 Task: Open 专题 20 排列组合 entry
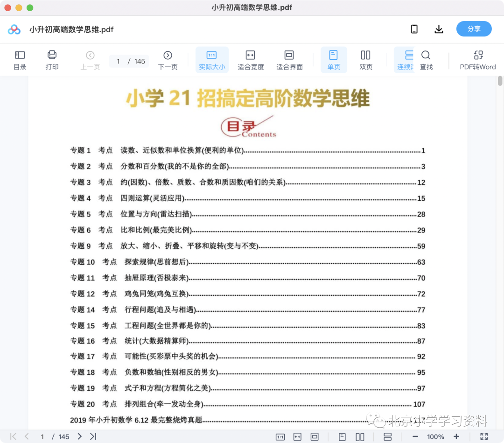pyautogui.click(x=247, y=404)
